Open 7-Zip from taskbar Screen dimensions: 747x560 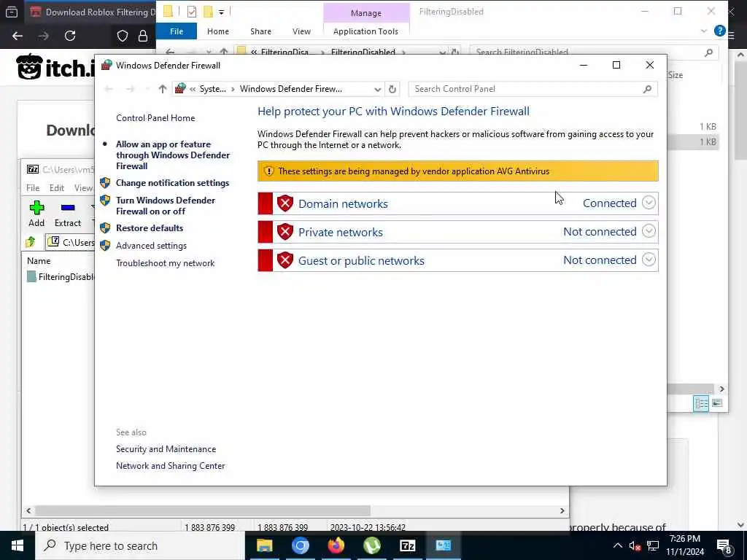tap(407, 545)
